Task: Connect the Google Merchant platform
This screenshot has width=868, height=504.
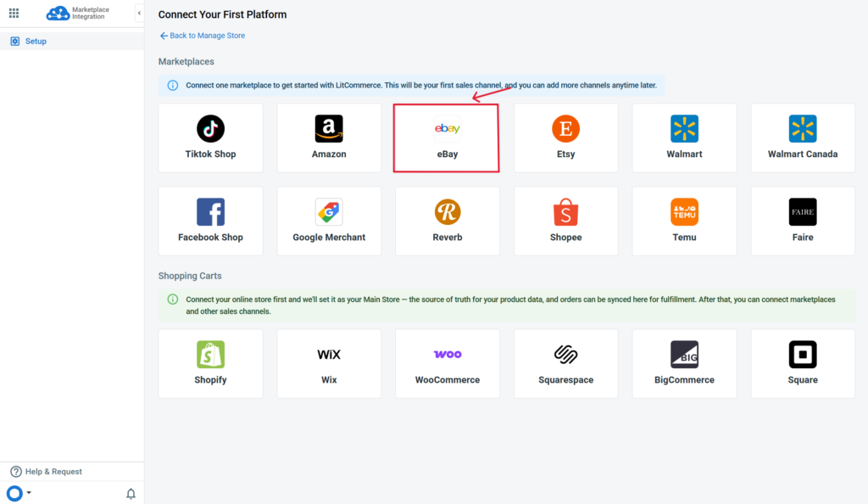Action: point(329,221)
